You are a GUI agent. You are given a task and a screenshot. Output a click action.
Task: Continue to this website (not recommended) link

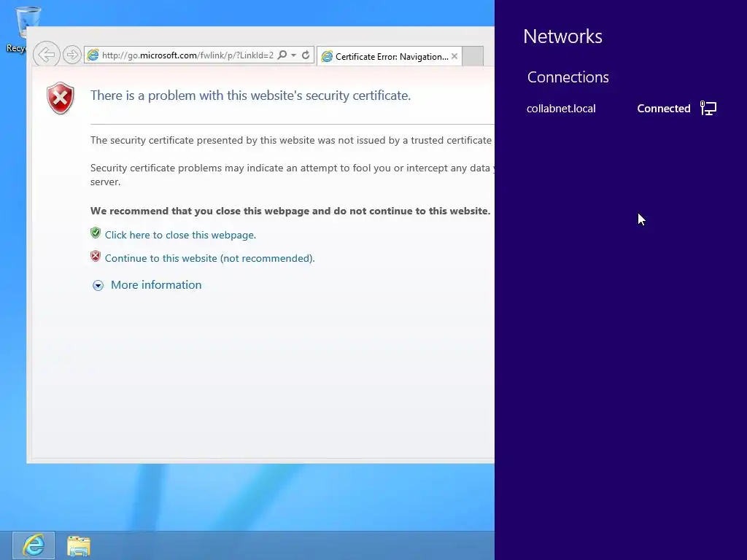(209, 258)
